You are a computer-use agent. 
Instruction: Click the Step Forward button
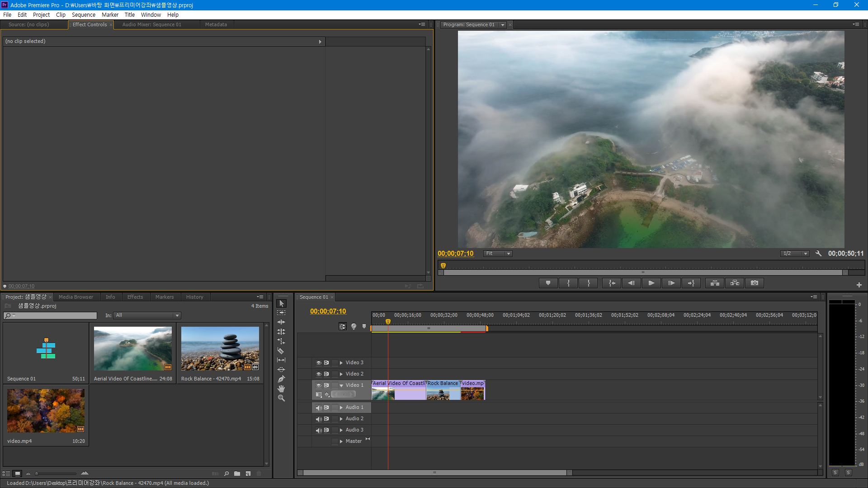tap(671, 283)
